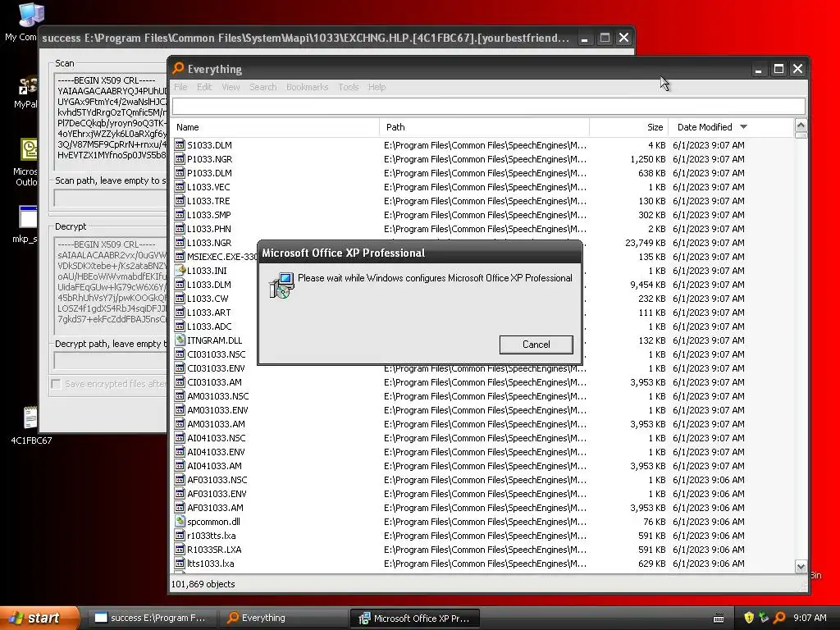Open the Windows Start menu

(39, 618)
